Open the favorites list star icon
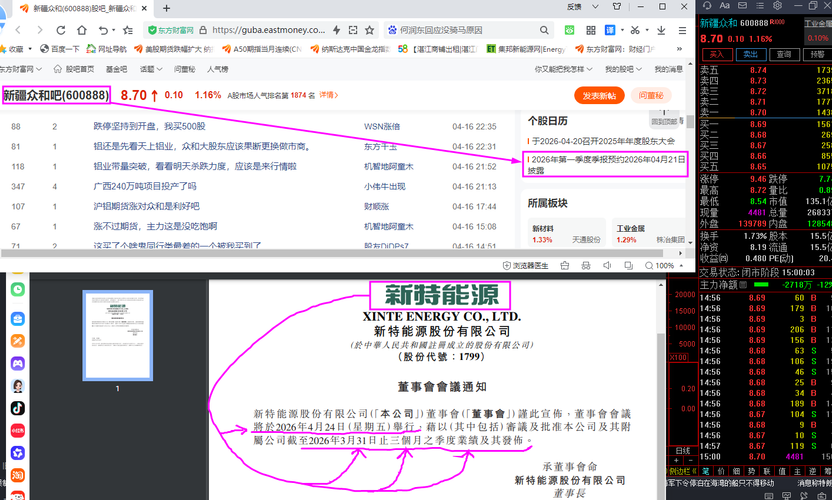This screenshot has height=500, width=832. [x=128, y=30]
